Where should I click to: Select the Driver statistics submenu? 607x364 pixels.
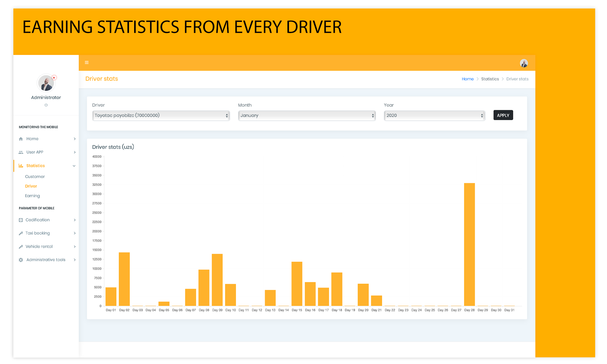point(31,186)
